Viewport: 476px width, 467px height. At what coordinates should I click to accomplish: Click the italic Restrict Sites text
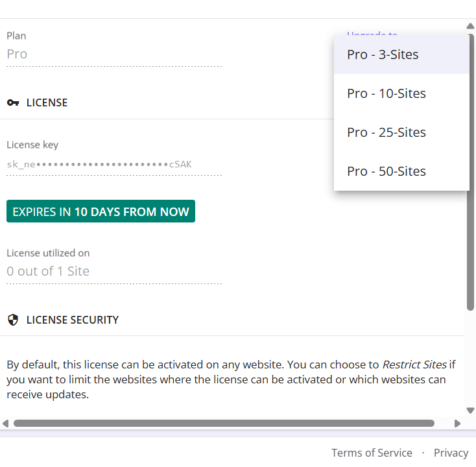414,365
